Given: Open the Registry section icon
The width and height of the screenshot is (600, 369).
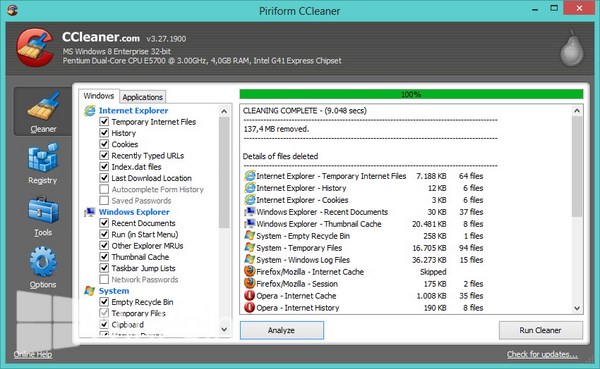Looking at the screenshot, I should pos(43,157).
